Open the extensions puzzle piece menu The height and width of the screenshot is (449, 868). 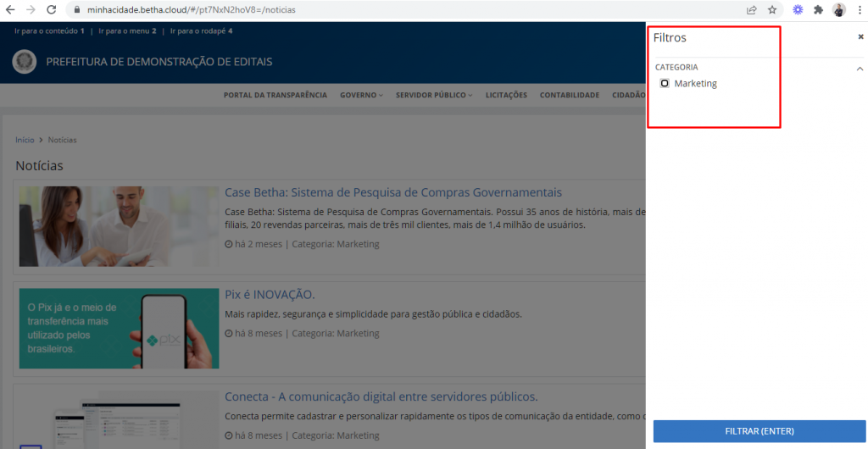click(x=818, y=10)
